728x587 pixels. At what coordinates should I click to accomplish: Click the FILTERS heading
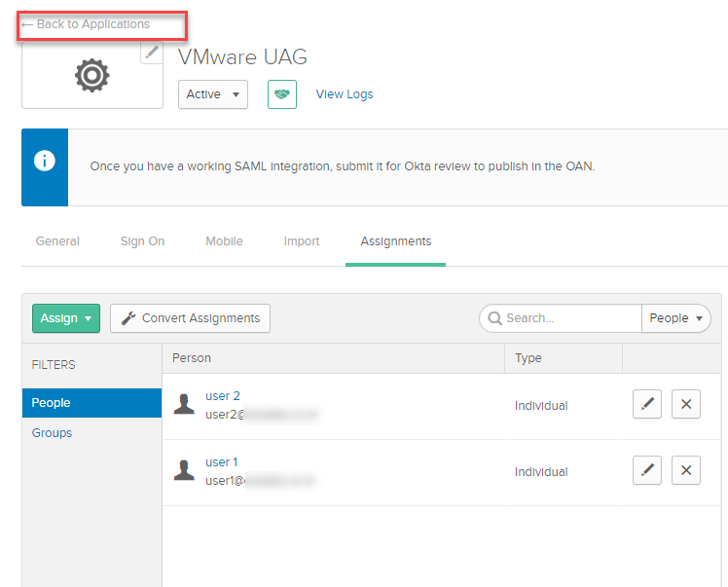[x=54, y=365]
